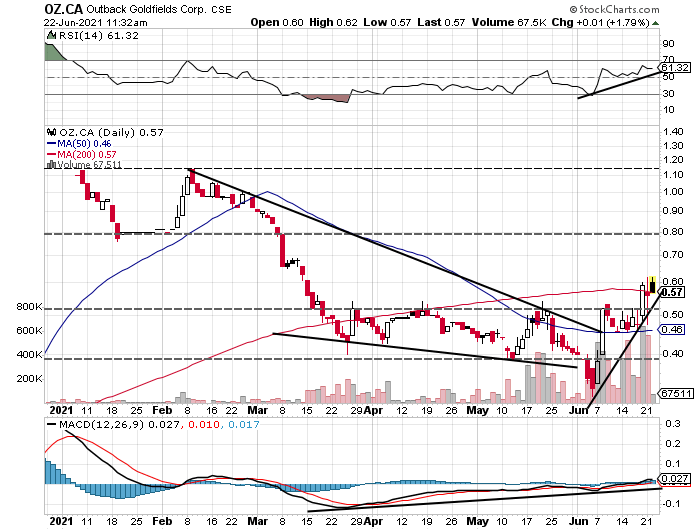The height and width of the screenshot is (530, 700).
Task: Click the StockCharts.com copyright label
Action: point(614,9)
